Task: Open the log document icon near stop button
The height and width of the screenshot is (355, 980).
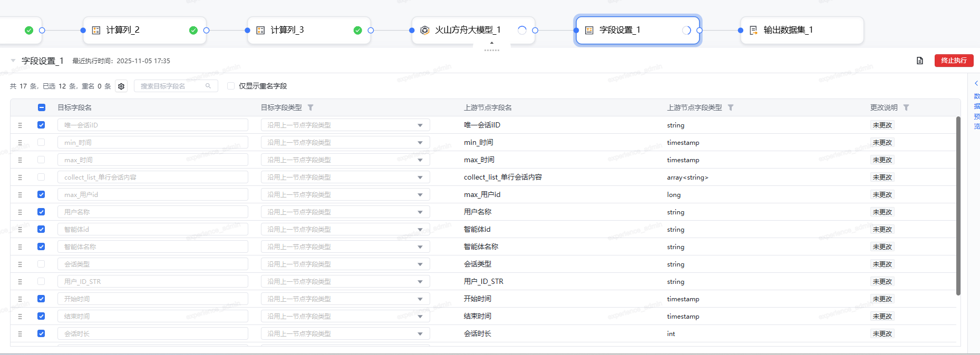Action: (x=919, y=61)
